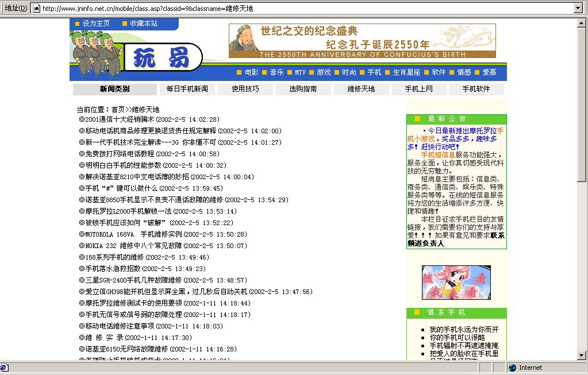Open the address bar history dropdown
The height and width of the screenshot is (375, 588).
point(578,8)
